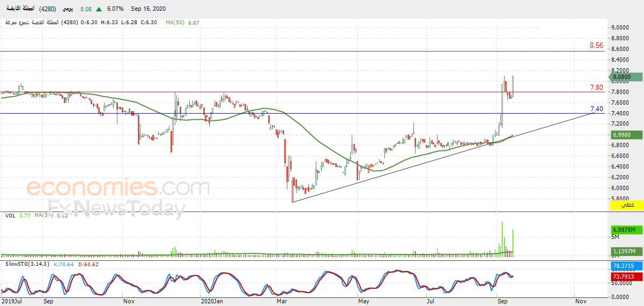The image size is (644, 306).
Task: Select the VOL indicator label
Action: [x=10, y=216]
